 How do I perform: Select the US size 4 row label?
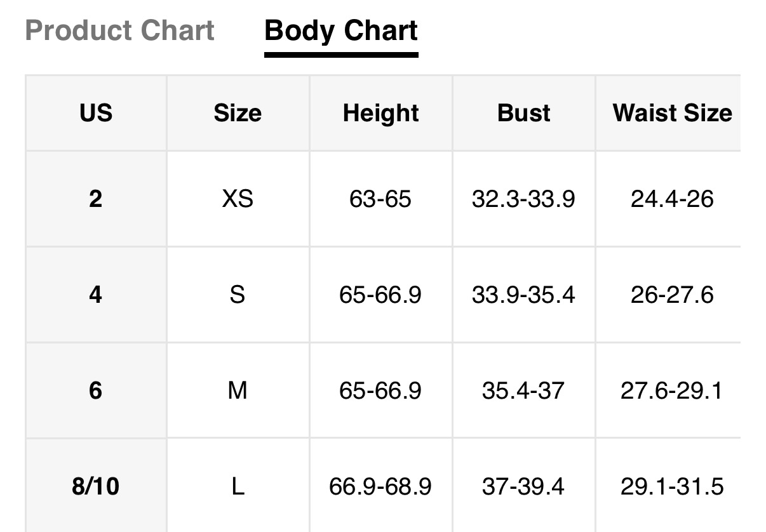(96, 295)
